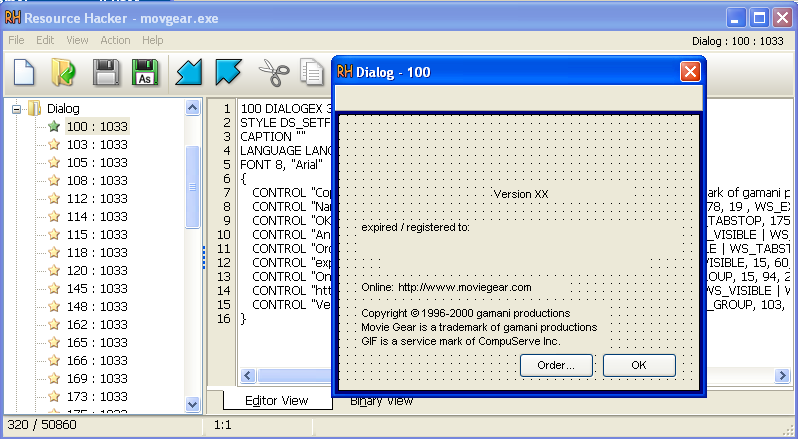Click the 'GIF is a service mark' line
The height and width of the screenshot is (439, 798).
[x=461, y=341]
